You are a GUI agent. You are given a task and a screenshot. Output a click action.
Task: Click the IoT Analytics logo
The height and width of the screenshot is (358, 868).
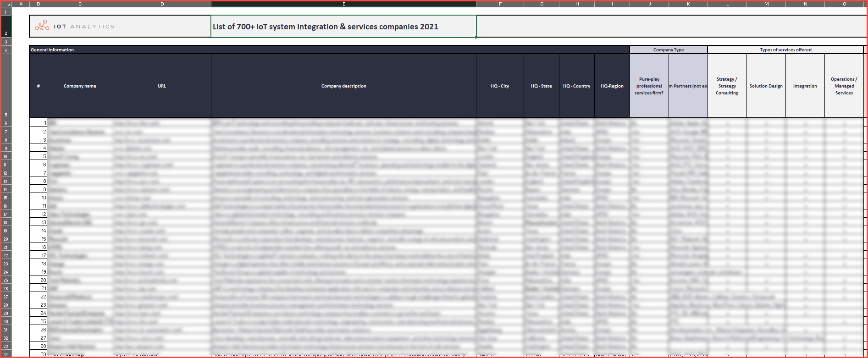[74, 26]
